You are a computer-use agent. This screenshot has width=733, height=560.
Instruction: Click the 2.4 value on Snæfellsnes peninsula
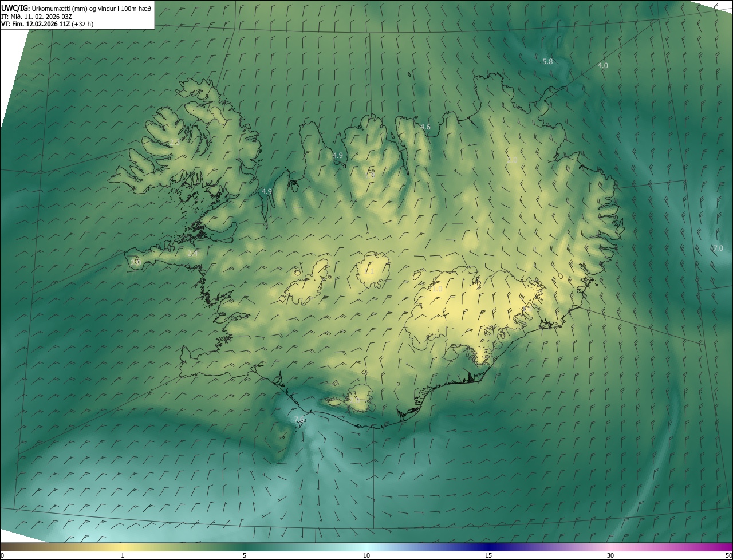[x=192, y=253]
